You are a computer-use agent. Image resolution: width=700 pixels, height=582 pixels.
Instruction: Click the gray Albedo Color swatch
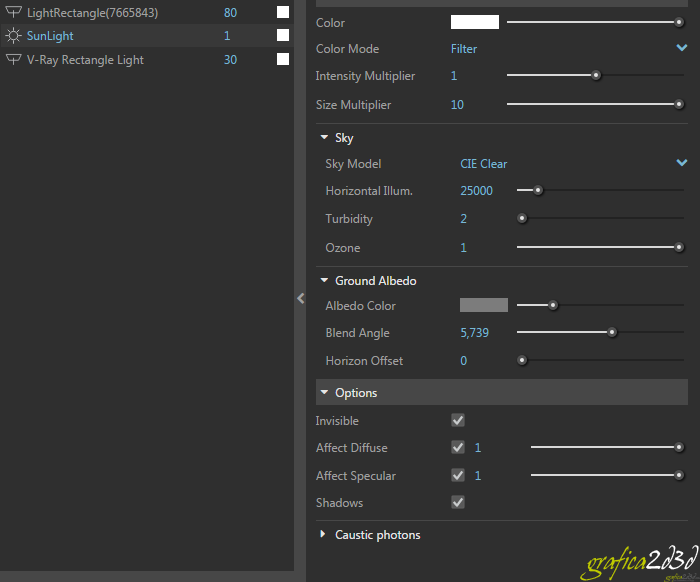[483, 305]
